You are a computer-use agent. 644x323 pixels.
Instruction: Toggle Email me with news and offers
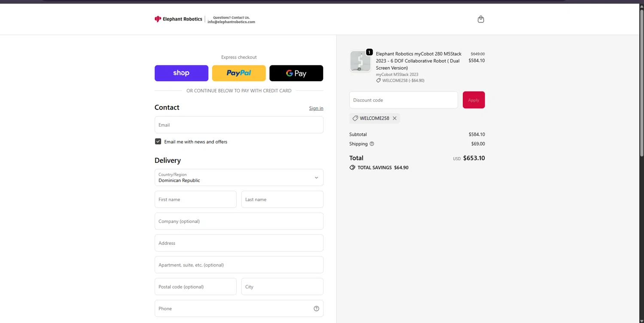pos(158,141)
